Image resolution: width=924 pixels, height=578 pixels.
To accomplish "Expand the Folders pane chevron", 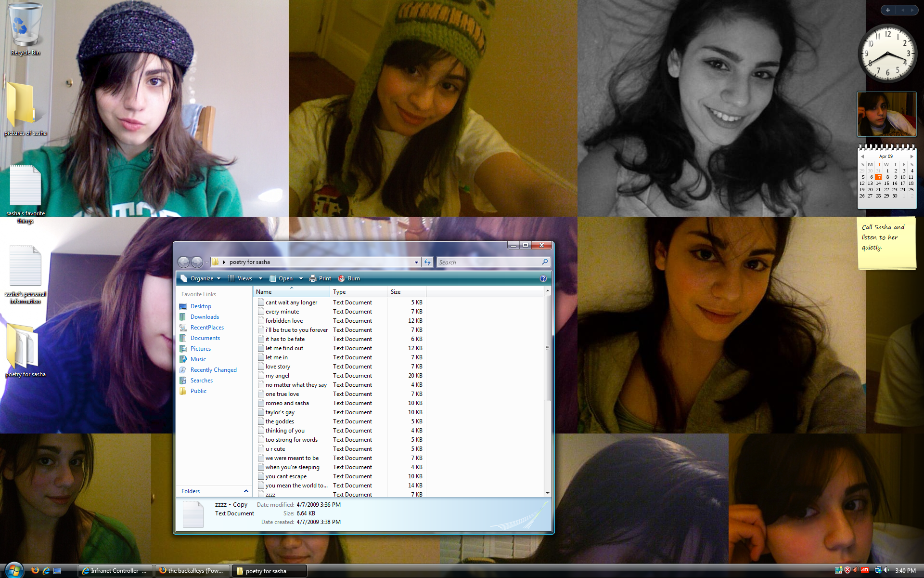I will (x=246, y=491).
